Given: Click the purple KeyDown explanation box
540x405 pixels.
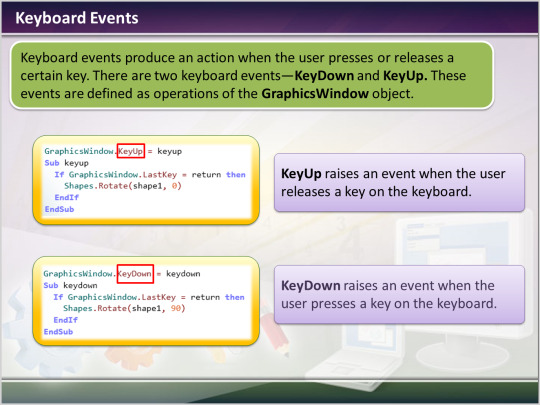Looking at the screenshot, I should [399, 294].
